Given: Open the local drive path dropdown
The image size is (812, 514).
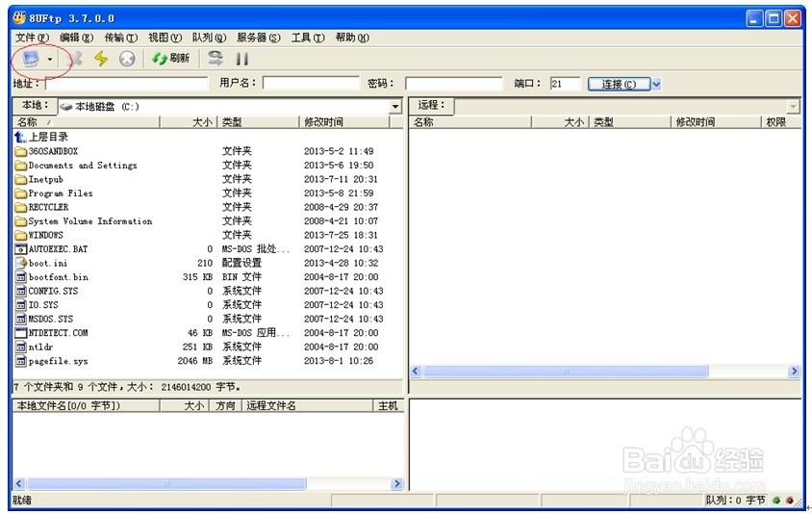Looking at the screenshot, I should tap(395, 107).
